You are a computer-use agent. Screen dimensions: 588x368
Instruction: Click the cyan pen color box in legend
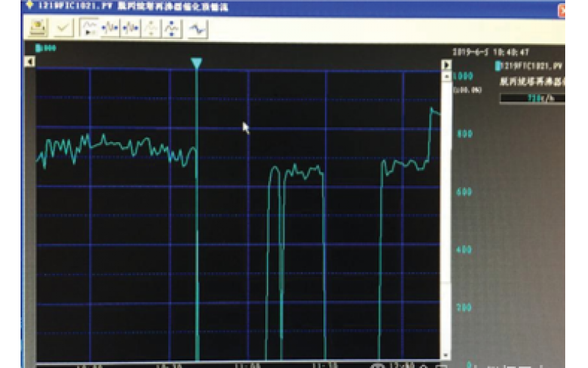(x=496, y=66)
